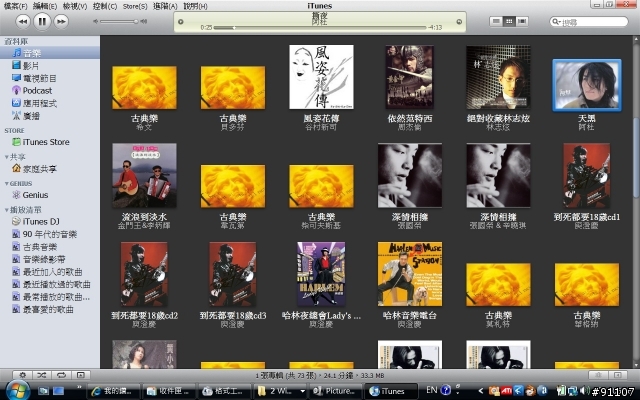The image size is (640, 400).
Task: Click EN language indicator in taskbar
Action: [431, 390]
